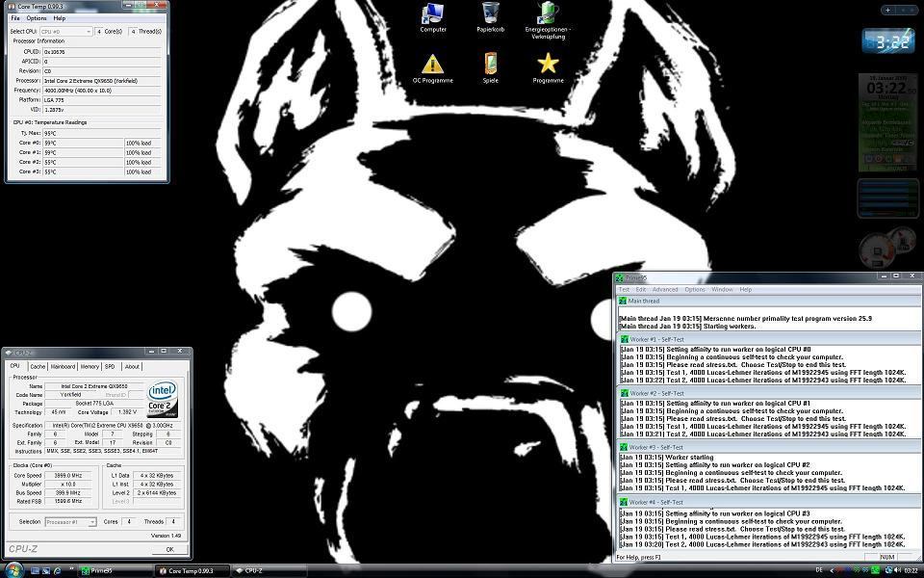
Task: Open Core Temp Options menu
Action: tap(37, 18)
